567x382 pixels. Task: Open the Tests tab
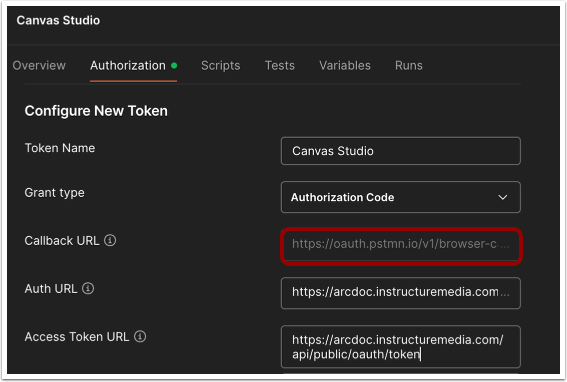click(280, 65)
